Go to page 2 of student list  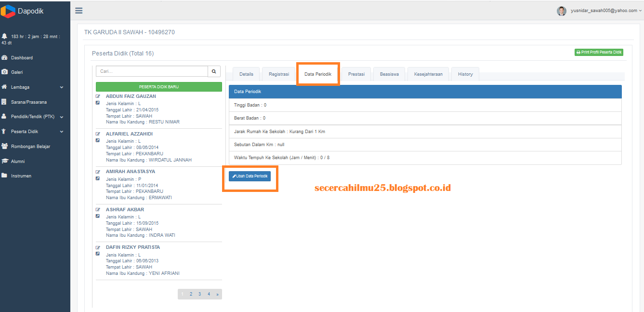[x=191, y=294]
